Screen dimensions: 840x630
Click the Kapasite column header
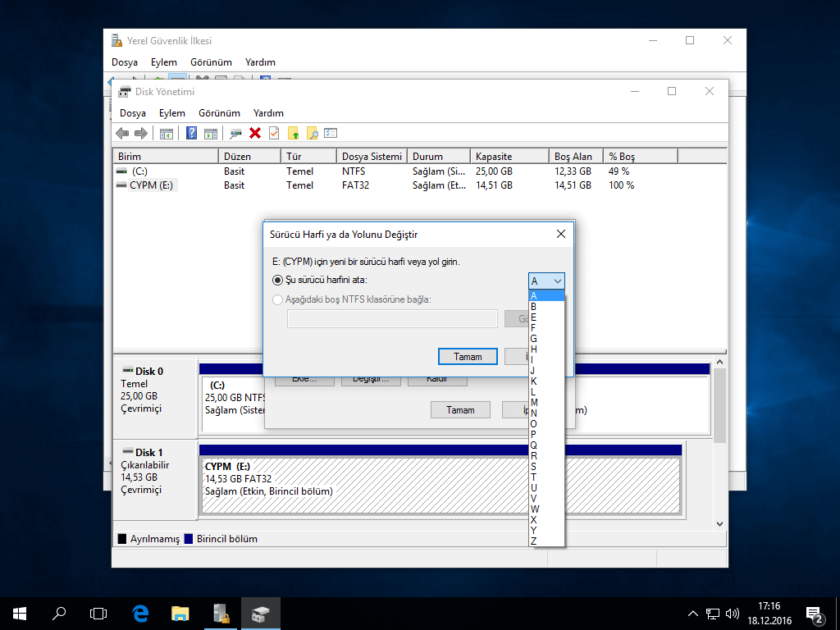coord(509,156)
